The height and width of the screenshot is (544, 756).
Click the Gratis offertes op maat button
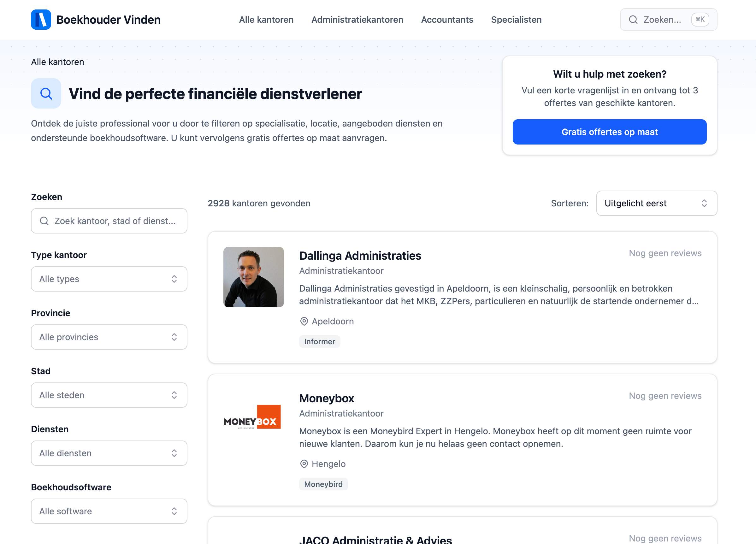click(x=609, y=132)
